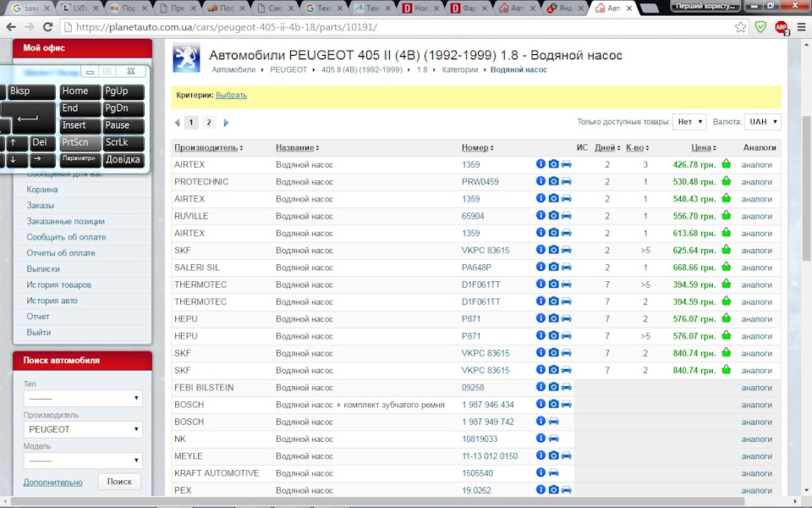
Task: Open currency UAH dropdown
Action: coord(762,122)
